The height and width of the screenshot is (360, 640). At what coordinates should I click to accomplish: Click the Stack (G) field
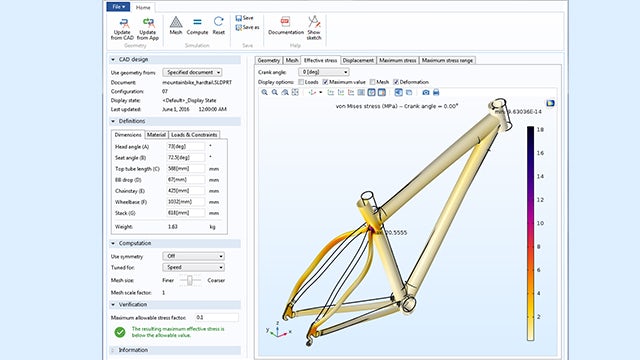[186, 213]
